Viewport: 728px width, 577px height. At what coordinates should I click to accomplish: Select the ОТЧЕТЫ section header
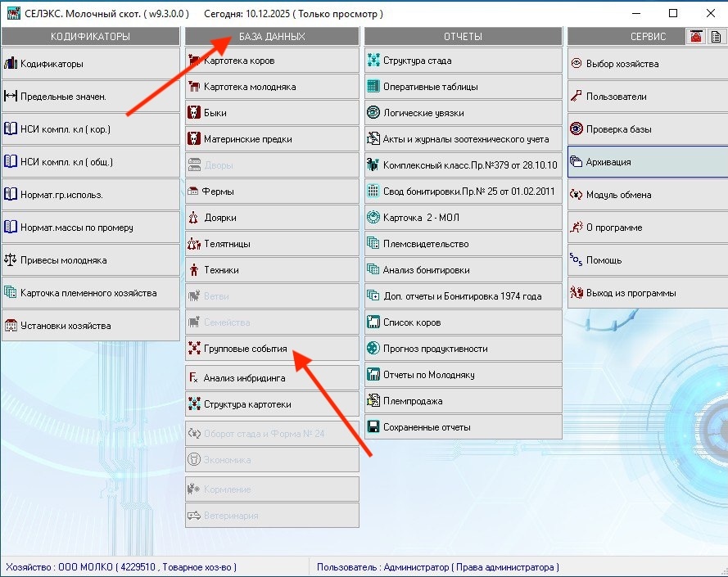[x=463, y=36]
